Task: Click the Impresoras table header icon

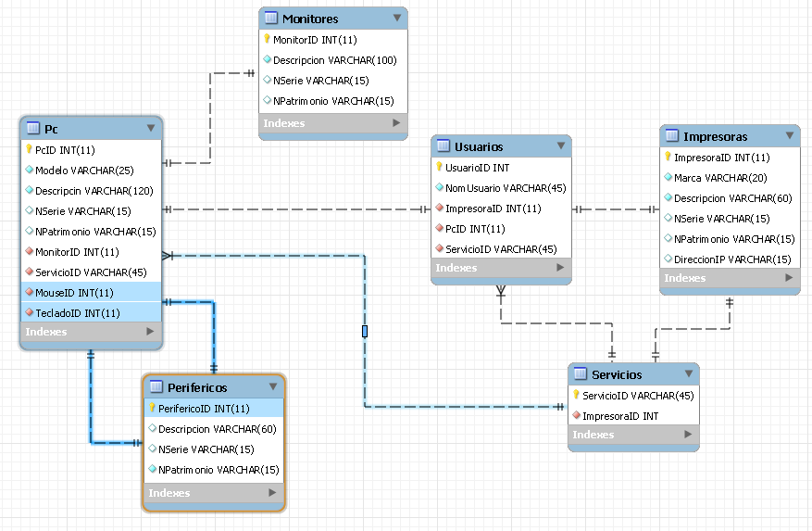Action: pos(671,136)
